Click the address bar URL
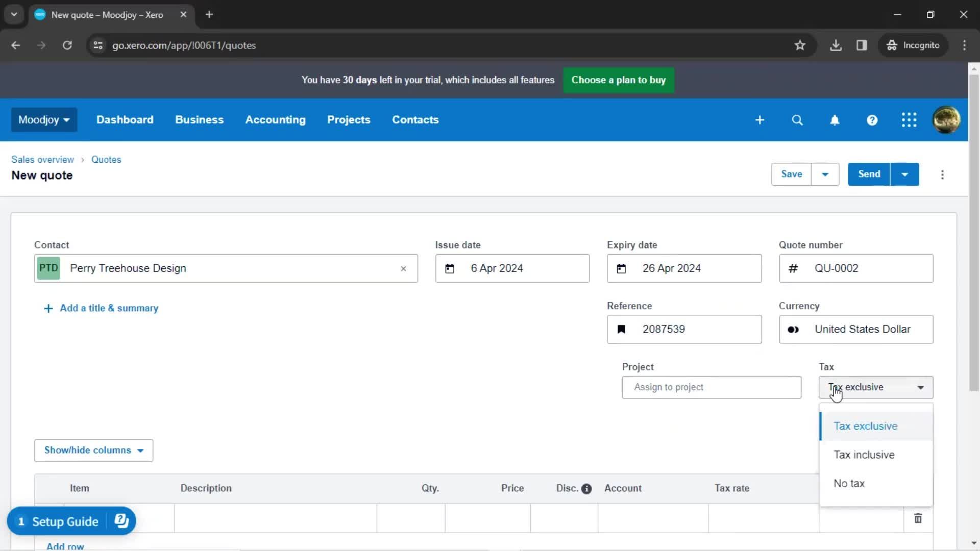This screenshot has width=980, height=551. pyautogui.click(x=184, y=45)
